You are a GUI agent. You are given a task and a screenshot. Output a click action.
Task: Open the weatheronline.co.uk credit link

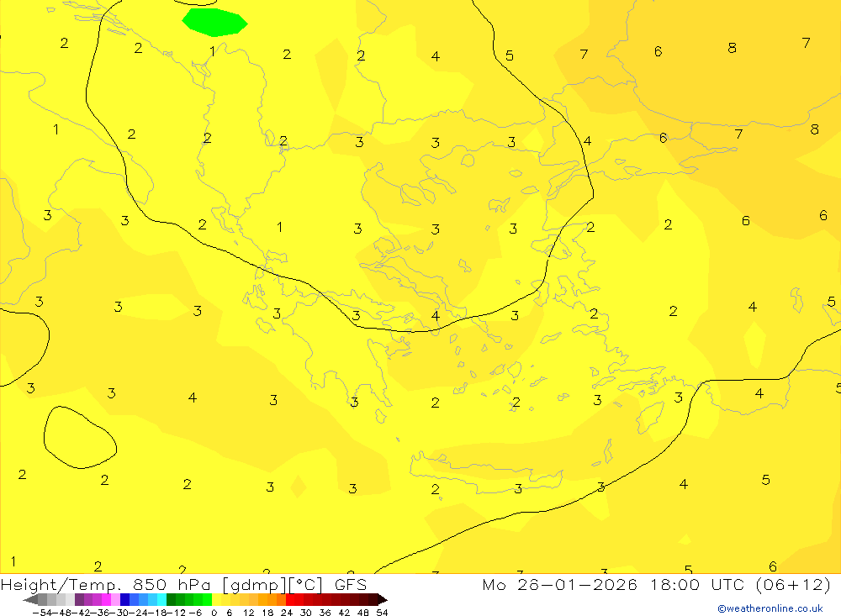coord(770,608)
